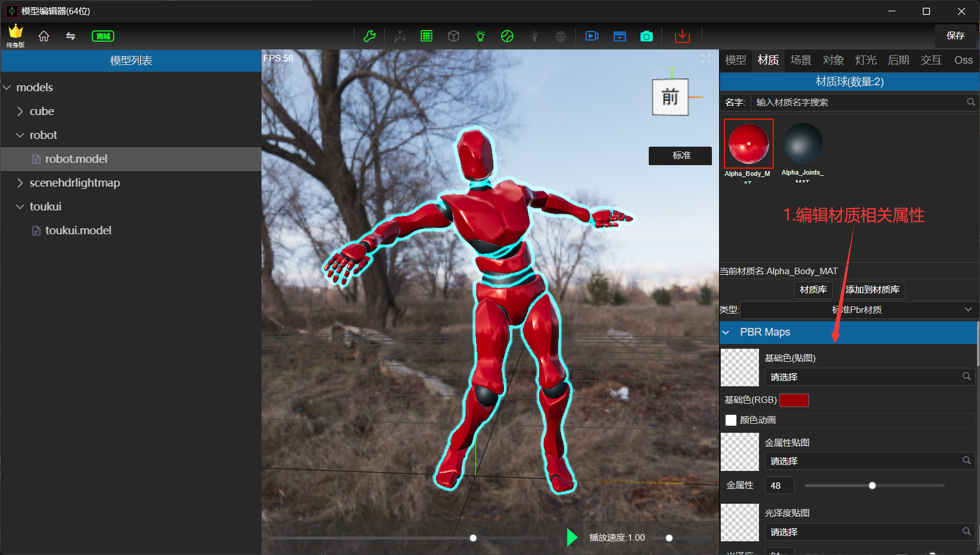980x555 pixels.
Task: Click the blue video camera icon
Action: 592,36
